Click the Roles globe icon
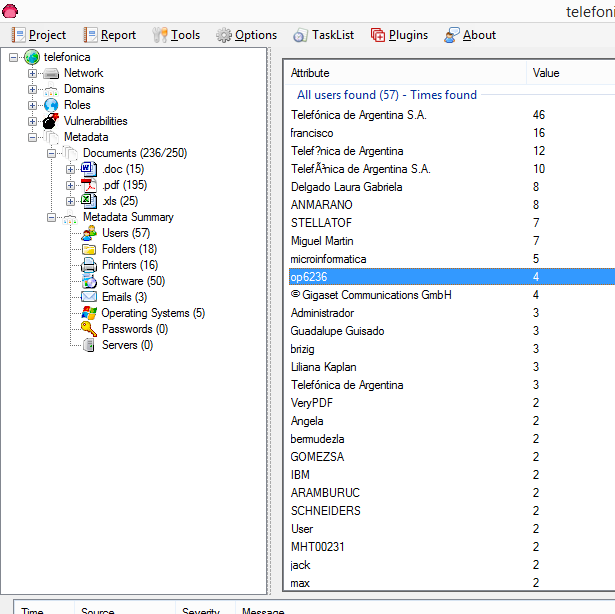615x614 pixels. [51, 105]
